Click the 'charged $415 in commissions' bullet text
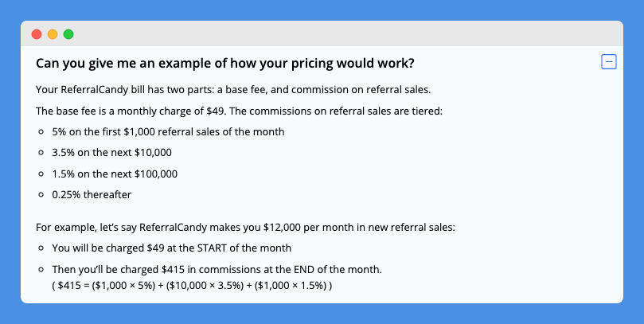The height and width of the screenshot is (324, 644). (x=217, y=269)
